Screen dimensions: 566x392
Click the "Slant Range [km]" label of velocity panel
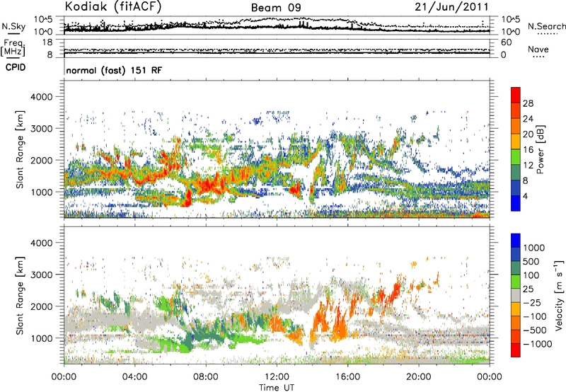click(20, 296)
